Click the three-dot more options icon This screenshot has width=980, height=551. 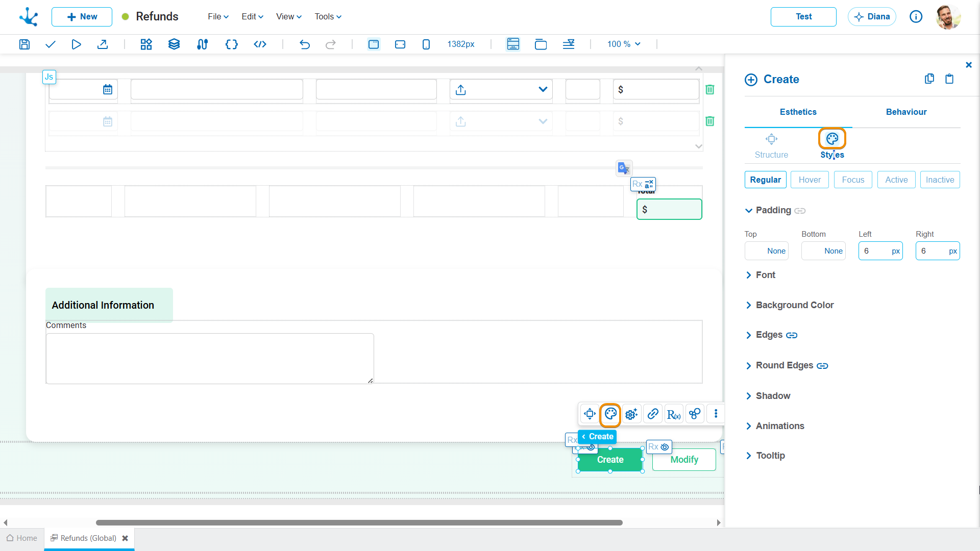click(716, 414)
